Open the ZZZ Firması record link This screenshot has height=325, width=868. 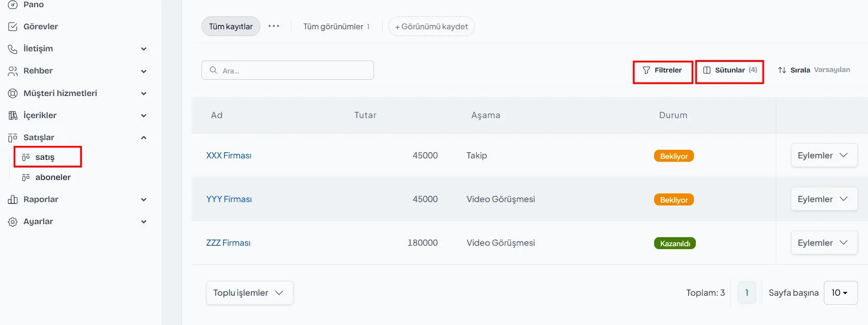228,243
